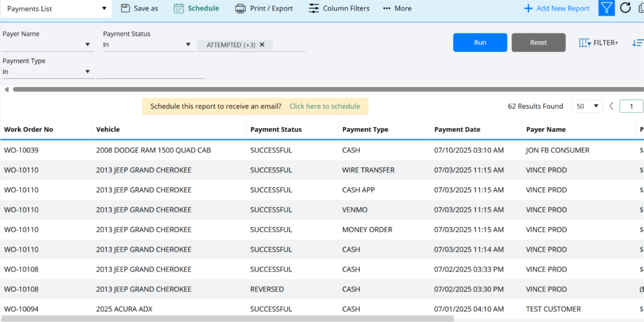The width and height of the screenshot is (644, 322).
Task: Sort by Work Order No column header
Action: pyautogui.click(x=29, y=129)
